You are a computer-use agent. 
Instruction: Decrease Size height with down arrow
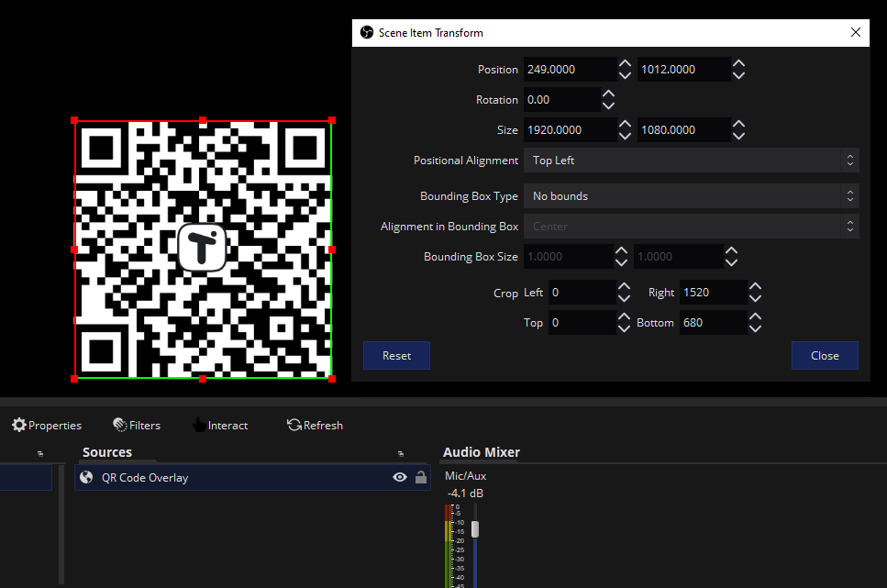(x=738, y=136)
